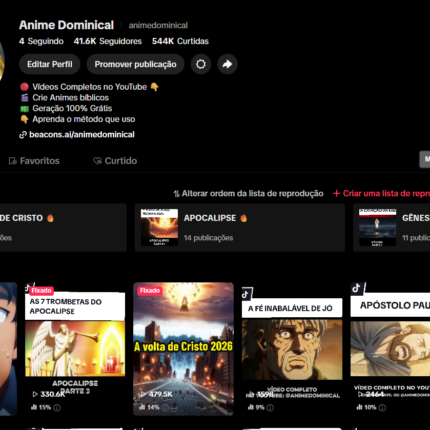Viewport: 430px width, 430px height.
Task: Click the share profile arrow icon
Action: coord(227,64)
